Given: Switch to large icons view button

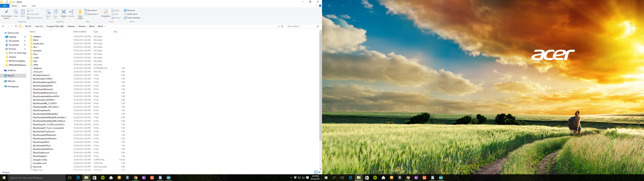Looking at the screenshot, I should click(x=319, y=172).
